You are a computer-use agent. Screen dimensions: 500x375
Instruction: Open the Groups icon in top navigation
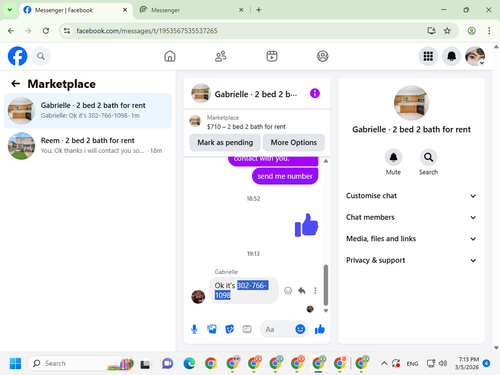point(322,56)
